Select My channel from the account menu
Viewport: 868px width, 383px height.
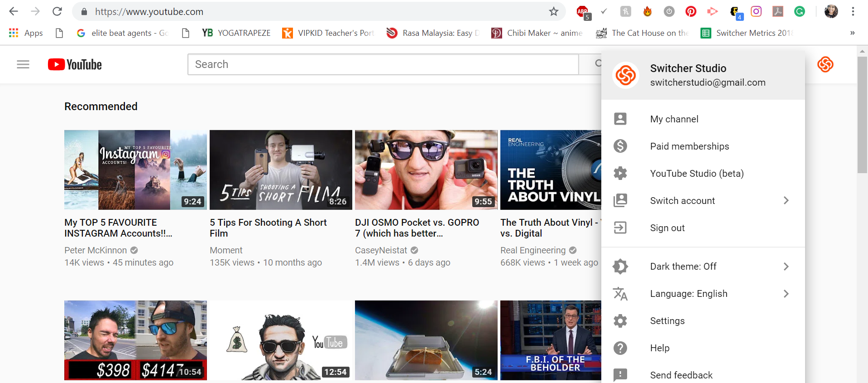tap(674, 119)
